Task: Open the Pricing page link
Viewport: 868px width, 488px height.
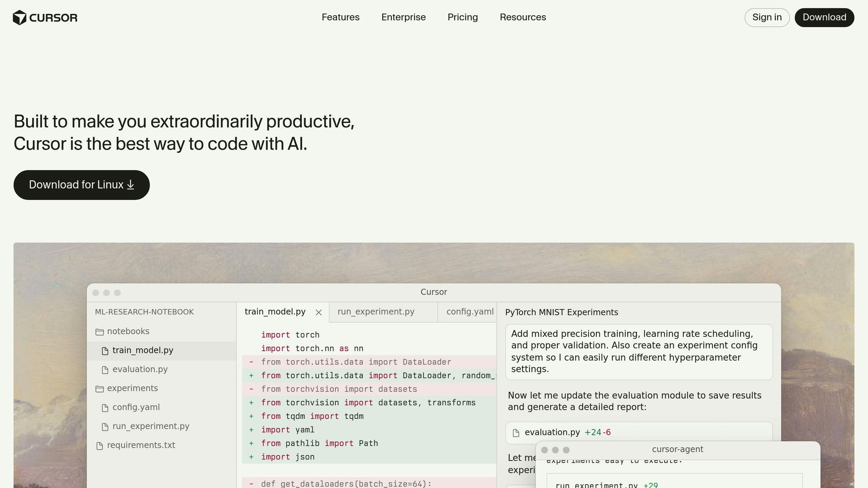Action: (x=462, y=17)
